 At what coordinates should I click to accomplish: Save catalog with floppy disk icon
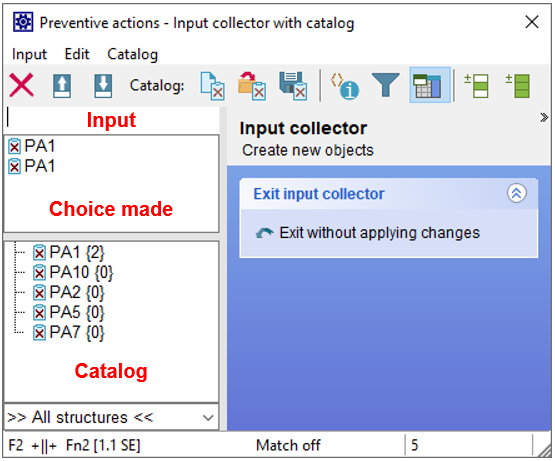(x=293, y=86)
